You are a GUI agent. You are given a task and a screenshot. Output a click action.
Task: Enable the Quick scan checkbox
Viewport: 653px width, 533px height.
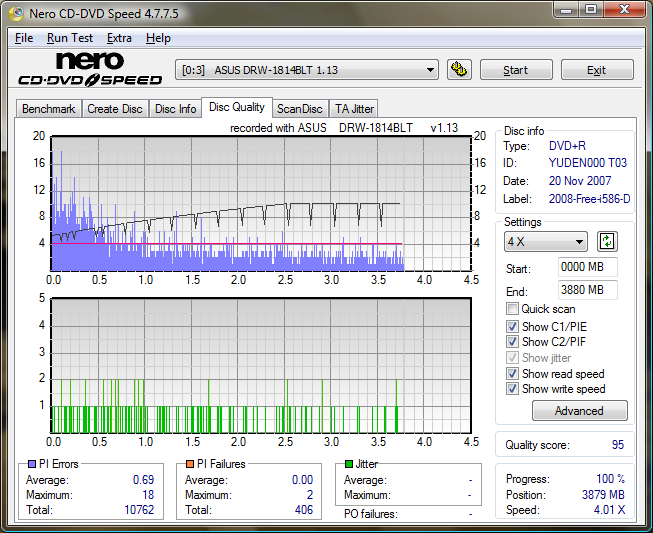pyautogui.click(x=513, y=309)
